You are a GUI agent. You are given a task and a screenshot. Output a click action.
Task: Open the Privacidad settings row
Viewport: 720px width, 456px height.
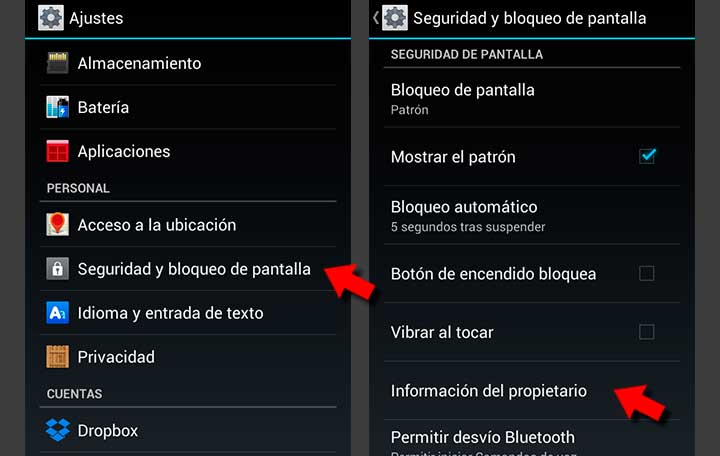[188, 357]
